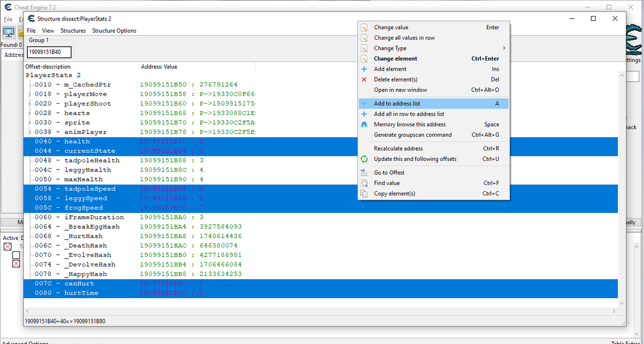Expand the 0028 hearts pointer node

click(x=29, y=114)
